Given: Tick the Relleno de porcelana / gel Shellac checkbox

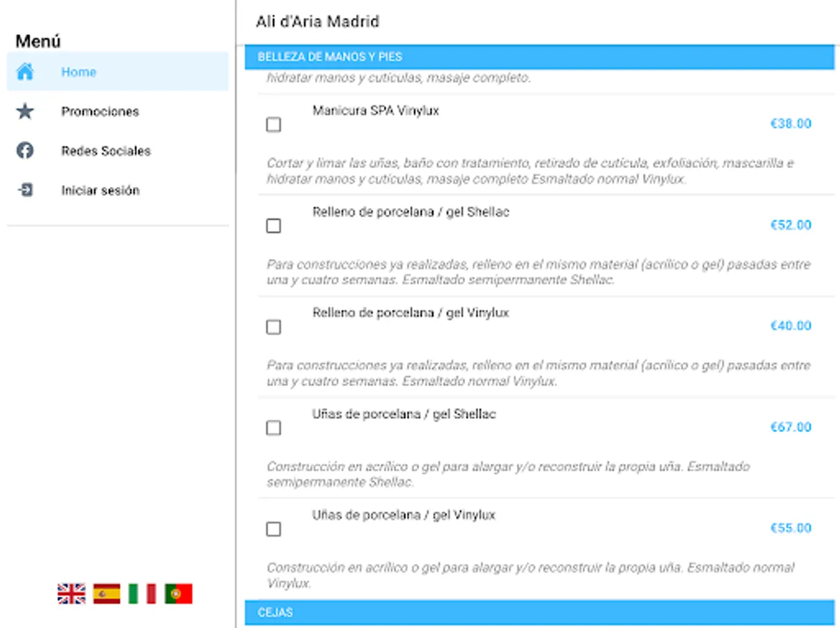Looking at the screenshot, I should point(274,226).
